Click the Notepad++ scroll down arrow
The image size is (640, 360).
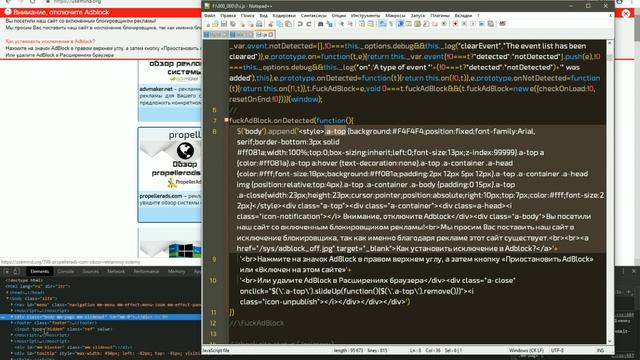pyautogui.click(x=610, y=341)
